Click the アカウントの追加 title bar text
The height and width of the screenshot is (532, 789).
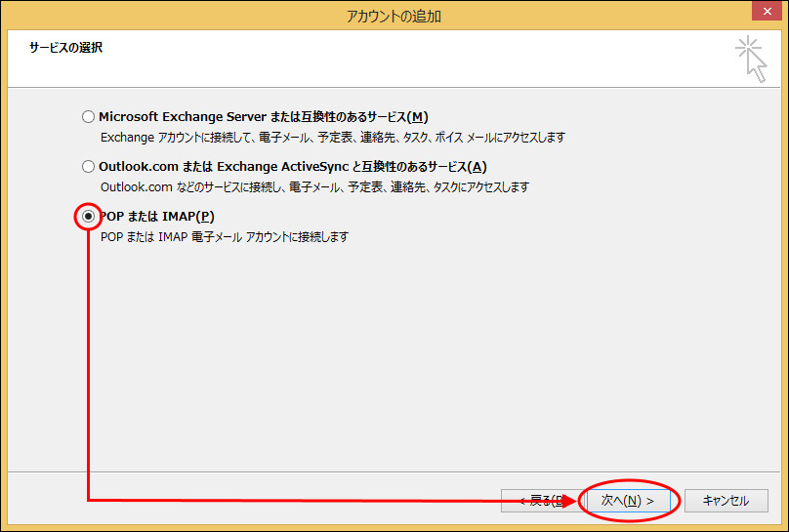[x=394, y=16]
